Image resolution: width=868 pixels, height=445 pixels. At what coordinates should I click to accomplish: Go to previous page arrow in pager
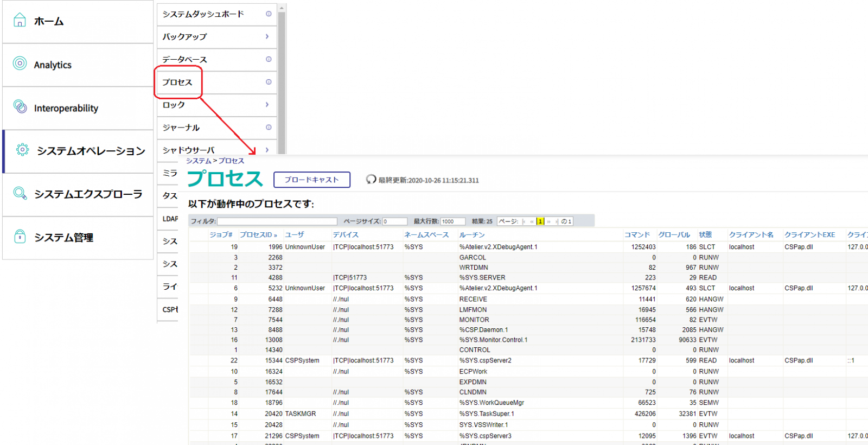532,221
